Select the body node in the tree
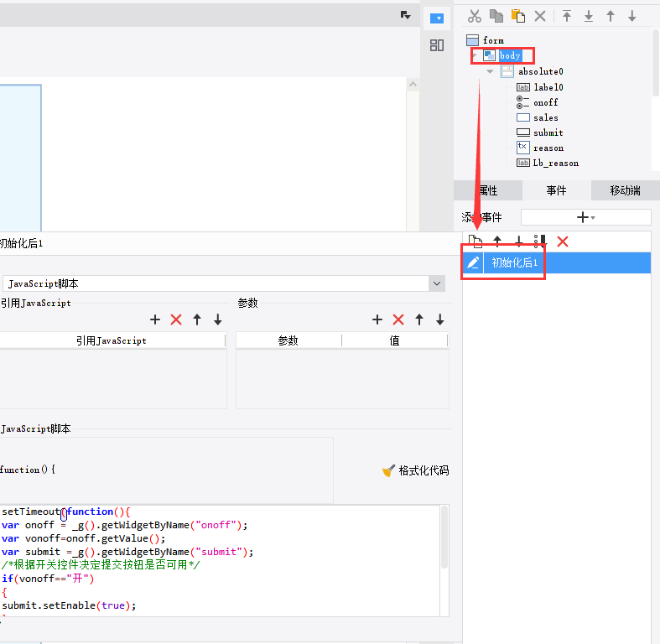This screenshot has width=660, height=644. pyautogui.click(x=510, y=55)
